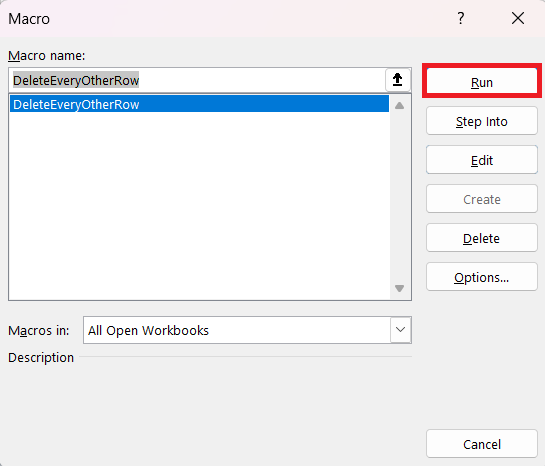
Task: Click the macro list scrollbar track
Action: pos(399,197)
